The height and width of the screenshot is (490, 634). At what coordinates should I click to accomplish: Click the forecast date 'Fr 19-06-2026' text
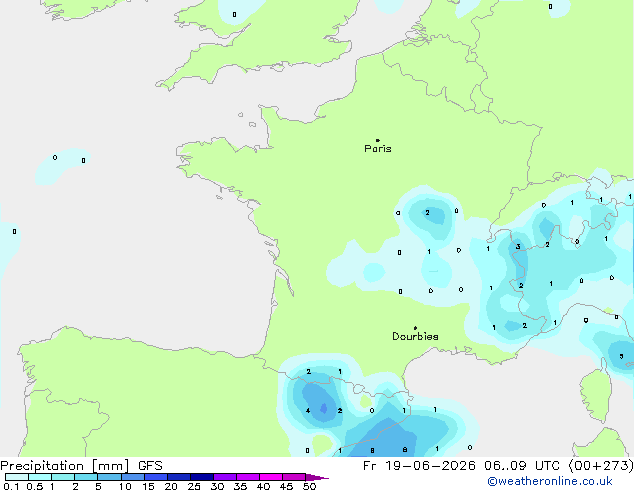click(419, 466)
